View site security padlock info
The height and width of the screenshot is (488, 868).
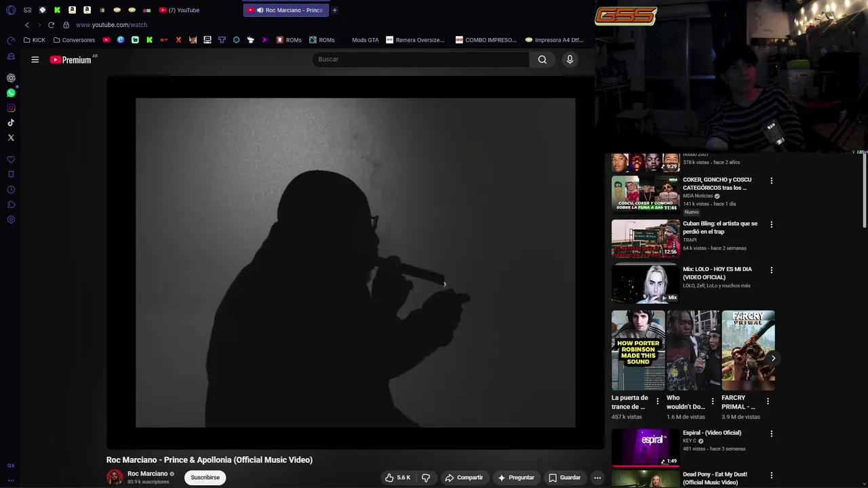(66, 25)
